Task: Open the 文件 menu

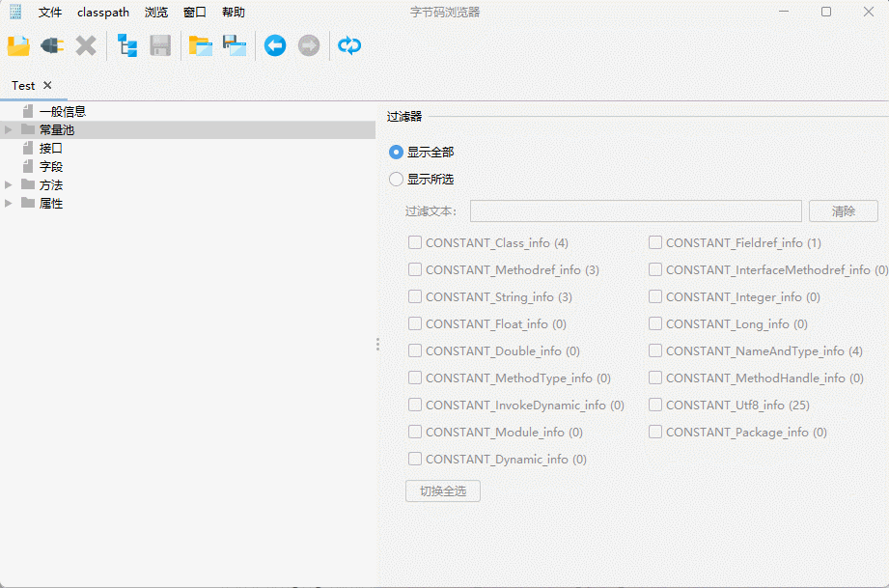Action: (50, 13)
